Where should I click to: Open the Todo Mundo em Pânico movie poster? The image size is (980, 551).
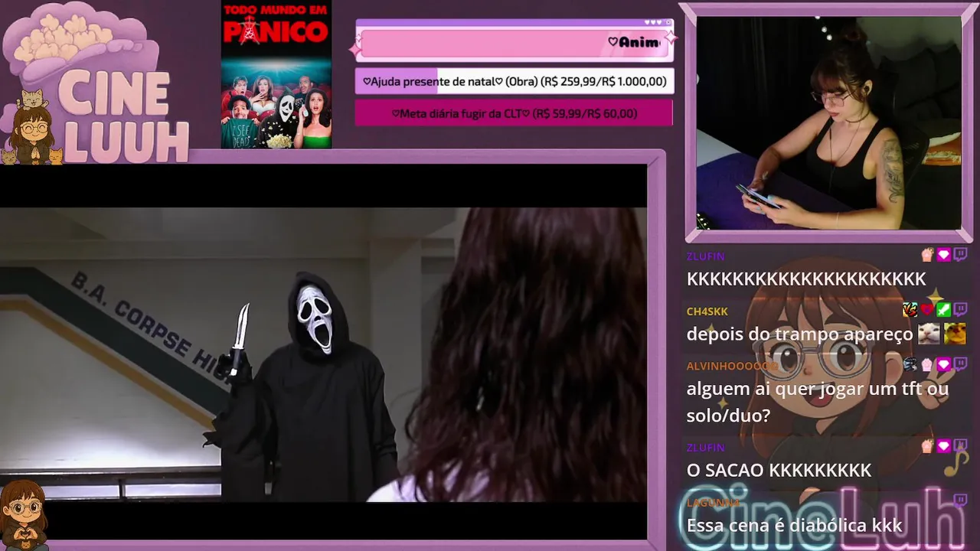(276, 75)
